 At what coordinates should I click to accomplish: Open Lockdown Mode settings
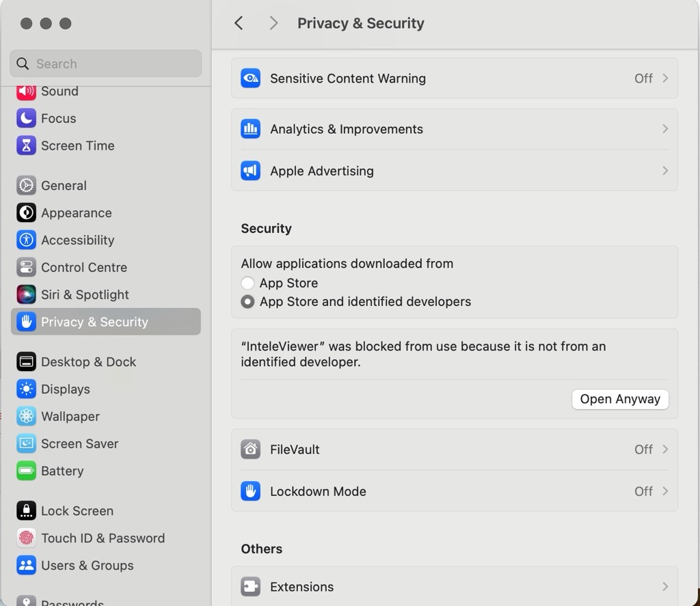tap(455, 491)
